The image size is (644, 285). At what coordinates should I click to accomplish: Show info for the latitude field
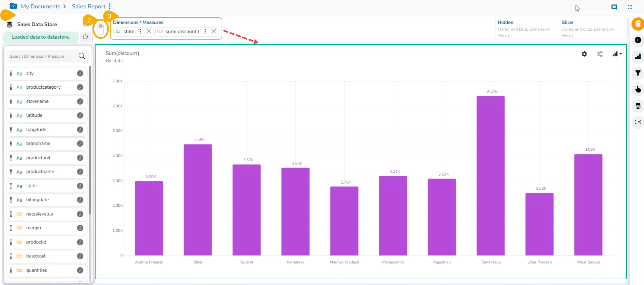coord(80,115)
